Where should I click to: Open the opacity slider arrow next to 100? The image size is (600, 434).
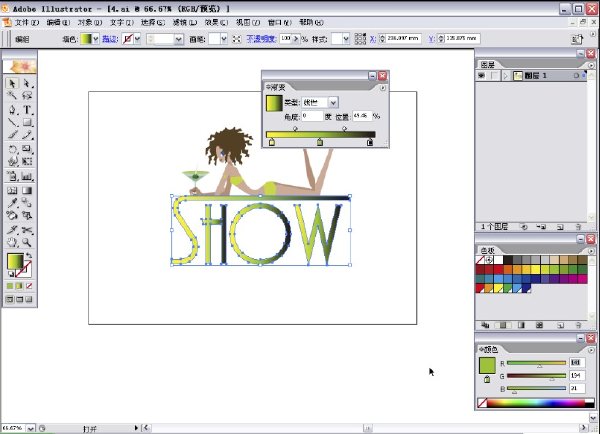tap(295, 39)
